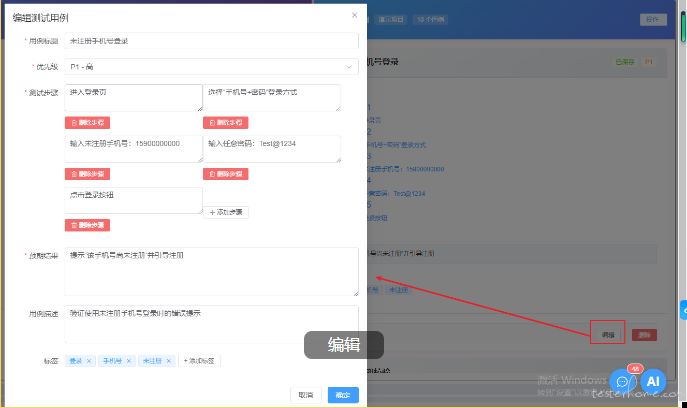Delete the 输入未注册手机号 step
Screen dimensions: 687x408
86,174
